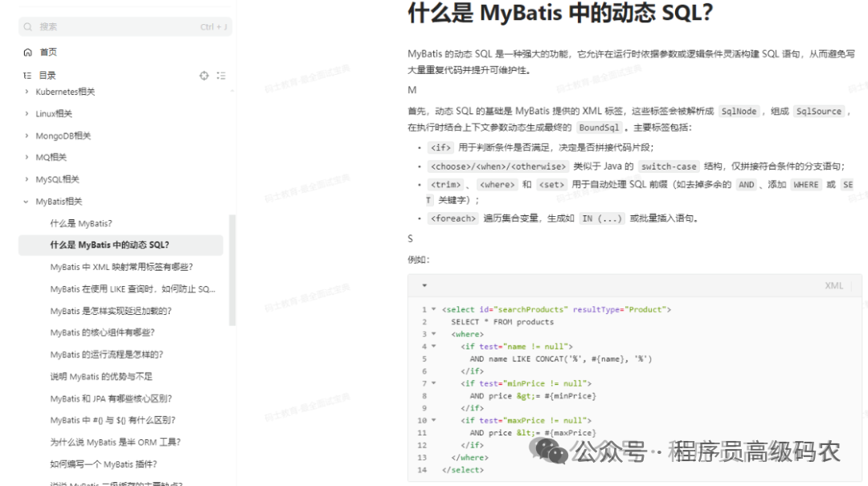Viewport: 868px width, 486px height.
Task: Click the <choose>/<when>/<otherwise> inline code
Action: point(498,166)
